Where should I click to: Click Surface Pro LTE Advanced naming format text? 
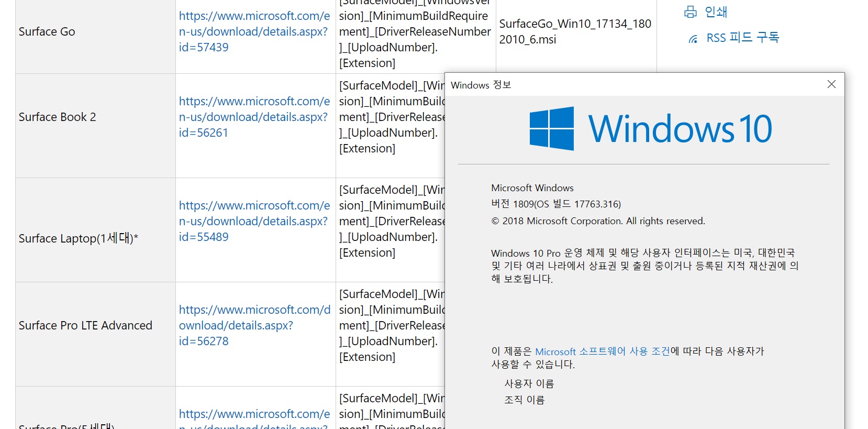coord(392,325)
